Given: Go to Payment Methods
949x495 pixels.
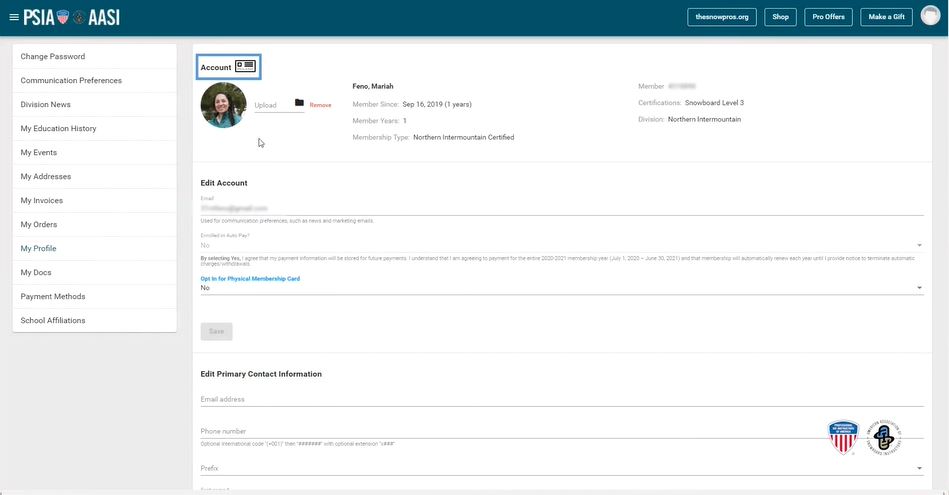Looking at the screenshot, I should 53,297.
